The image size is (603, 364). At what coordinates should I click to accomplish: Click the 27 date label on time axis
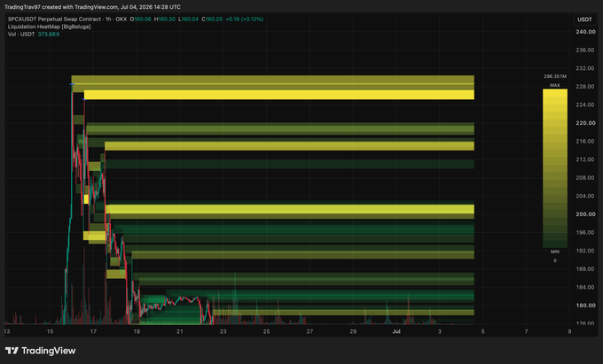(309, 331)
